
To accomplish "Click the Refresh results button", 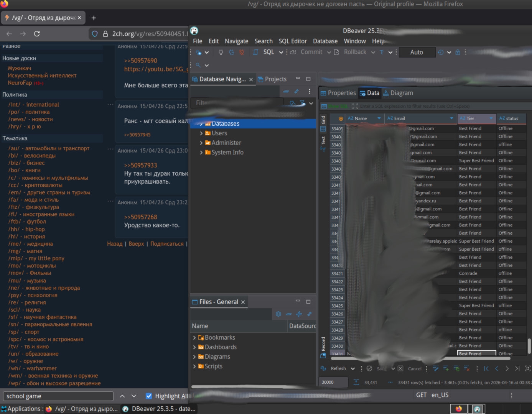I will coord(334,368).
